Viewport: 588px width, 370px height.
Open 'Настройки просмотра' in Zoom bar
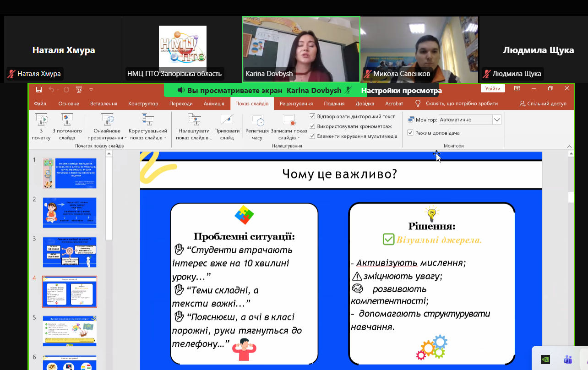click(x=401, y=91)
